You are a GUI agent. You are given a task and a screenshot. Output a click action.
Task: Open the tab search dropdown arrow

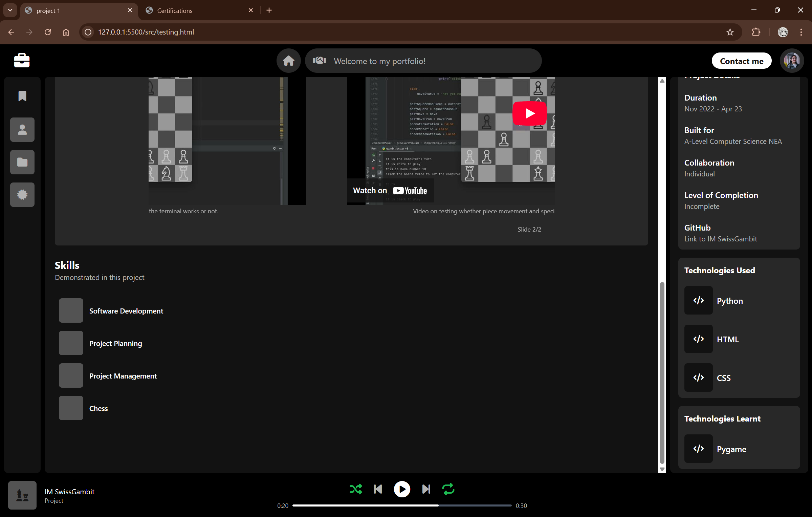coord(10,10)
